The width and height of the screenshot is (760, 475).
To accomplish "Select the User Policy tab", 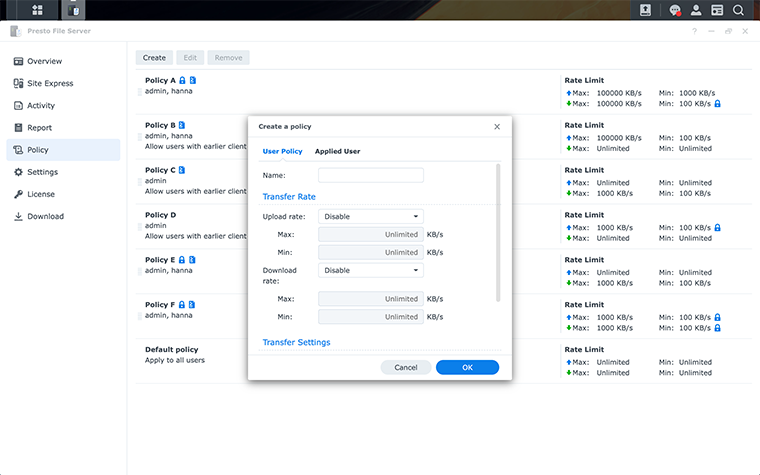I will (282, 151).
